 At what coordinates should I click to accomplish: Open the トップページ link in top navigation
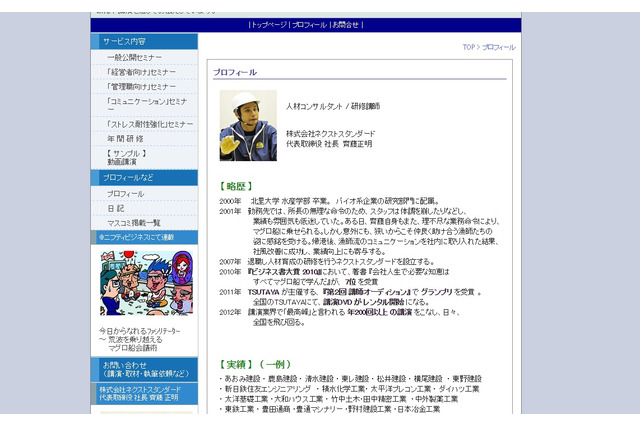(268, 24)
